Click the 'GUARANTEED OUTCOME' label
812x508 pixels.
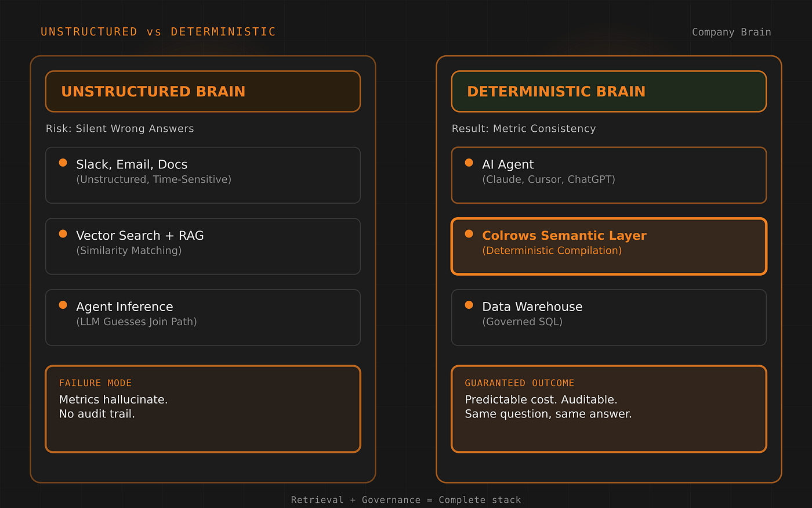(x=520, y=383)
